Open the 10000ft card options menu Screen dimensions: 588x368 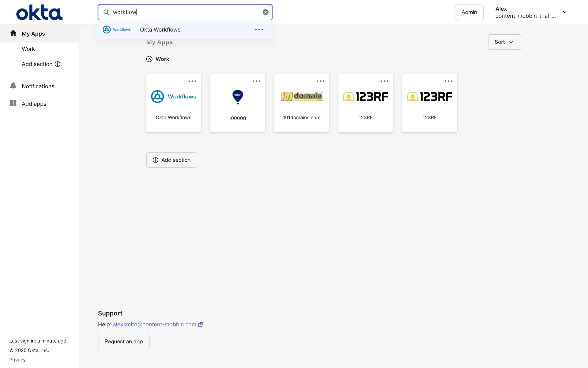click(x=256, y=81)
